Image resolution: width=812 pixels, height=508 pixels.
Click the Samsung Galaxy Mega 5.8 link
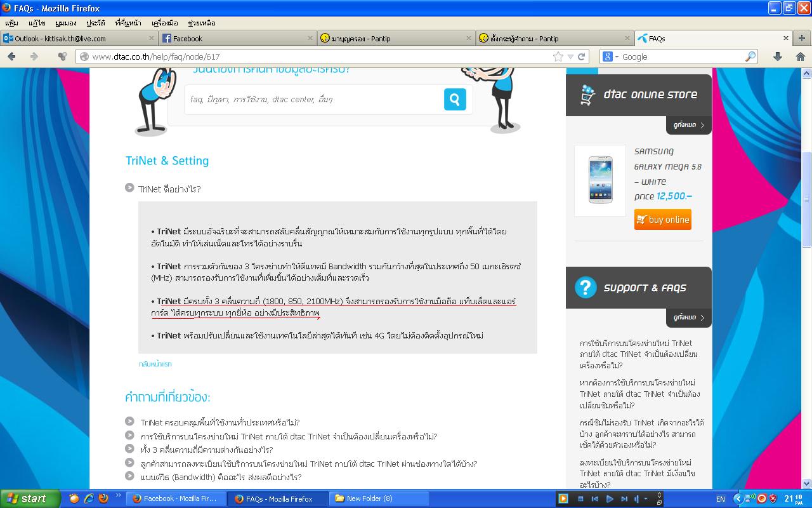[x=668, y=166]
